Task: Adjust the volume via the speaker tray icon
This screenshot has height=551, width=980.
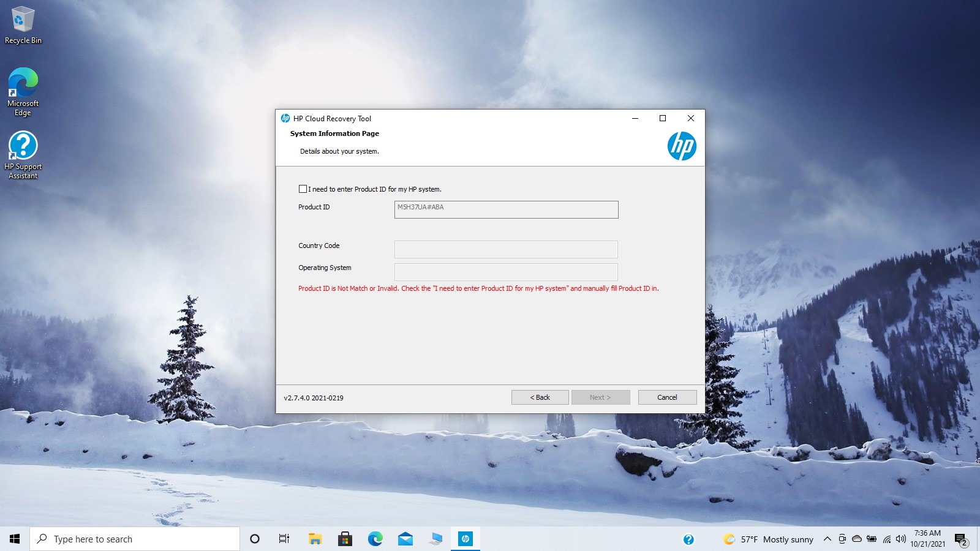Action: pos(900,539)
